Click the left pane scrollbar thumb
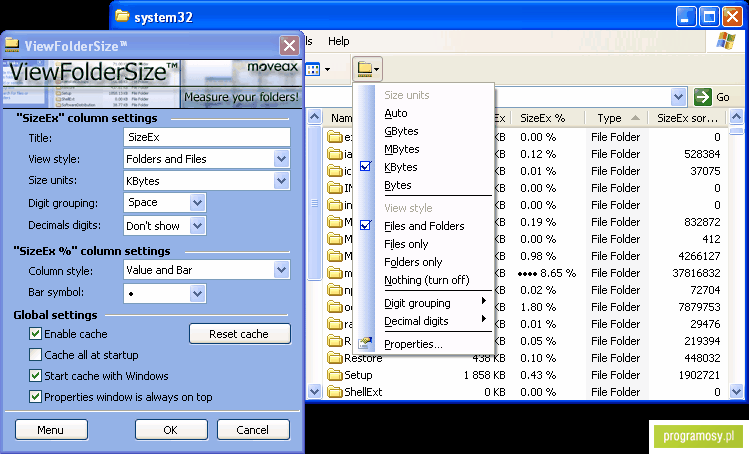749x454 pixels. [314, 203]
